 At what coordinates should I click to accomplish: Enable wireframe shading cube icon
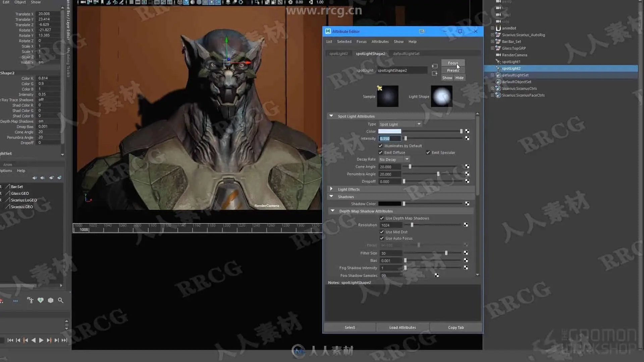[180, 2]
